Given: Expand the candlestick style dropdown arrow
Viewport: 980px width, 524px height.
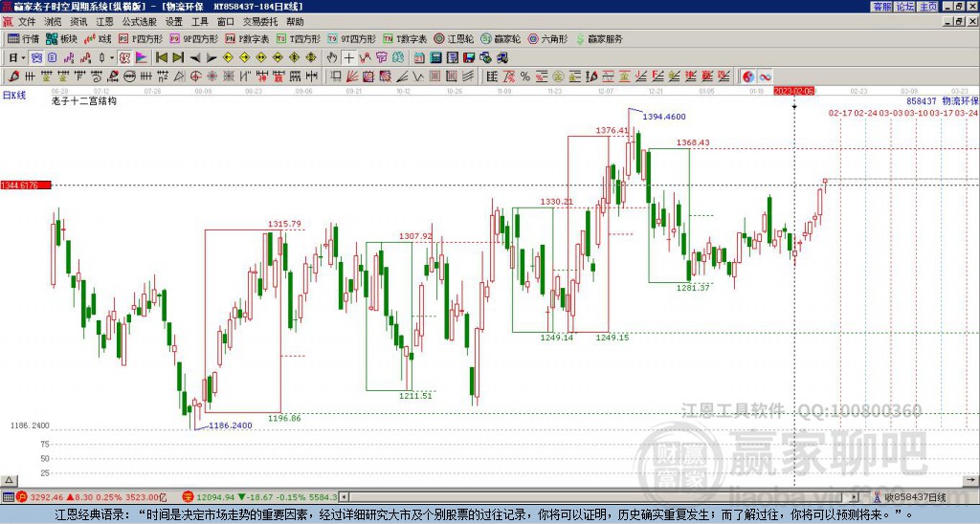Looking at the screenshot, I should pos(112,58).
